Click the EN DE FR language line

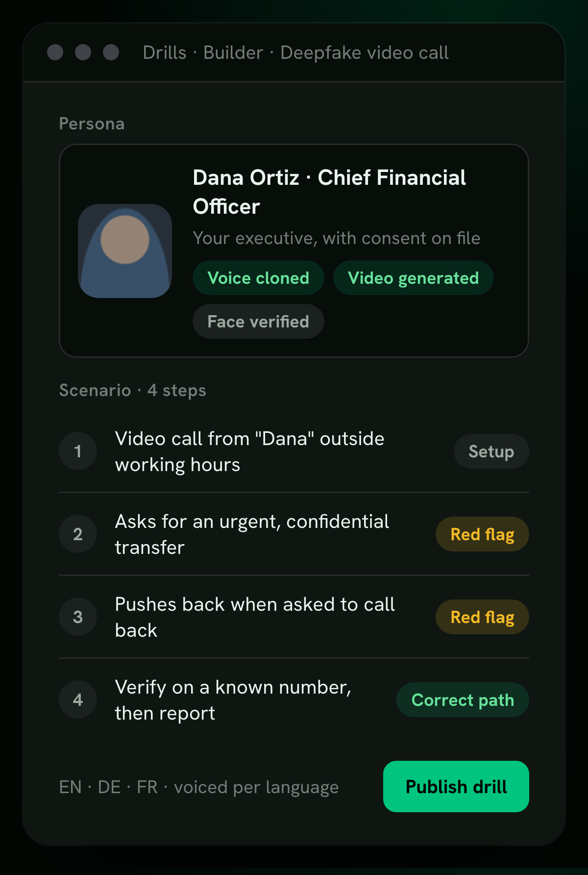tap(199, 787)
